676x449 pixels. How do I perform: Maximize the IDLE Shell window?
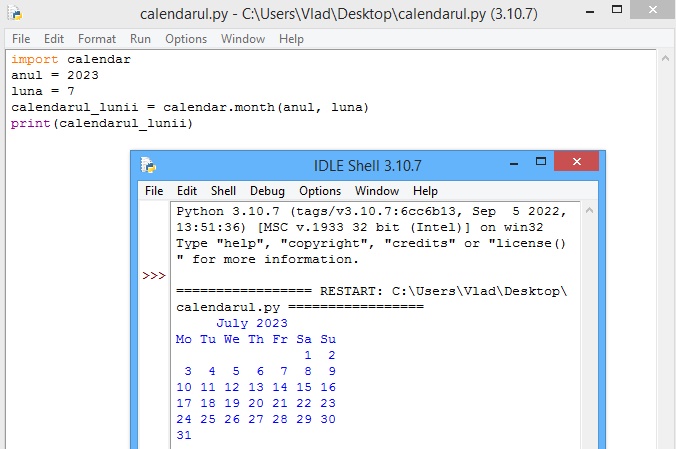pos(540,163)
